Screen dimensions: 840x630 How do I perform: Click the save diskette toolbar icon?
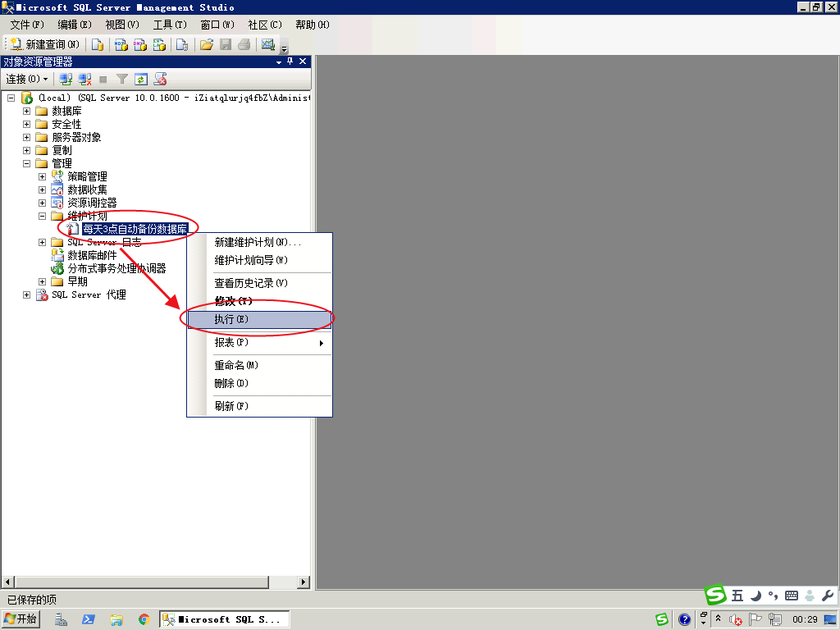226,44
